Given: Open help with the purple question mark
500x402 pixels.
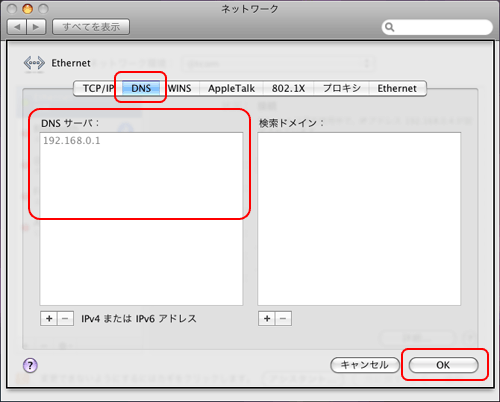Looking at the screenshot, I should click(30, 365).
